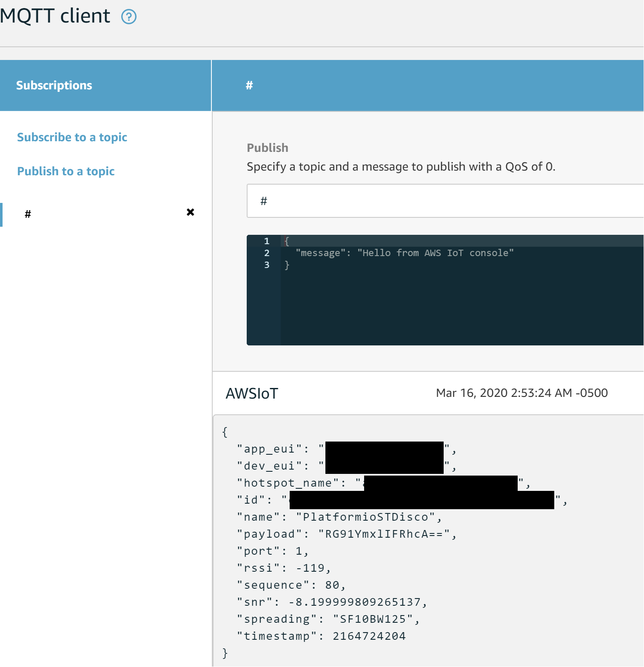Select the # subscription in the sidebar list

28,214
